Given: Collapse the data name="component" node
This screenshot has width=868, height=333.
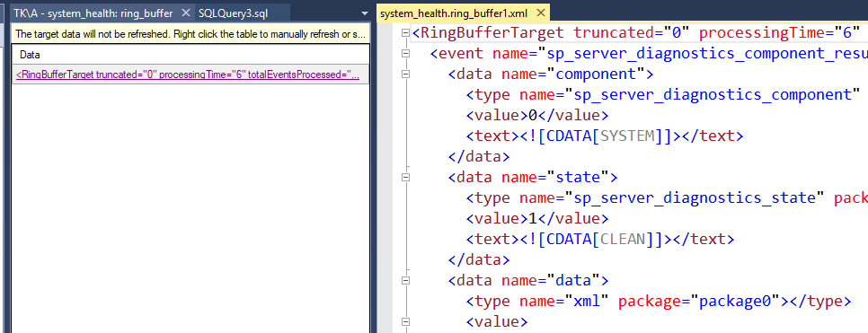Looking at the screenshot, I should click(406, 74).
